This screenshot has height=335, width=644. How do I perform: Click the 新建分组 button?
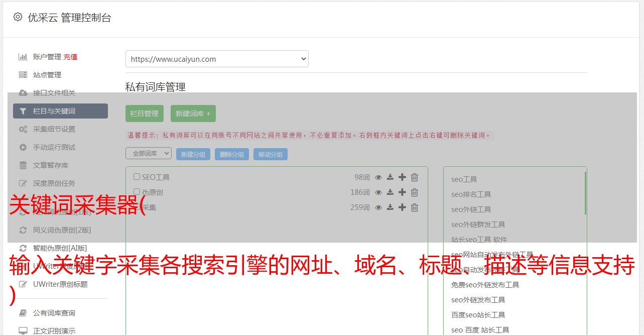point(193,154)
